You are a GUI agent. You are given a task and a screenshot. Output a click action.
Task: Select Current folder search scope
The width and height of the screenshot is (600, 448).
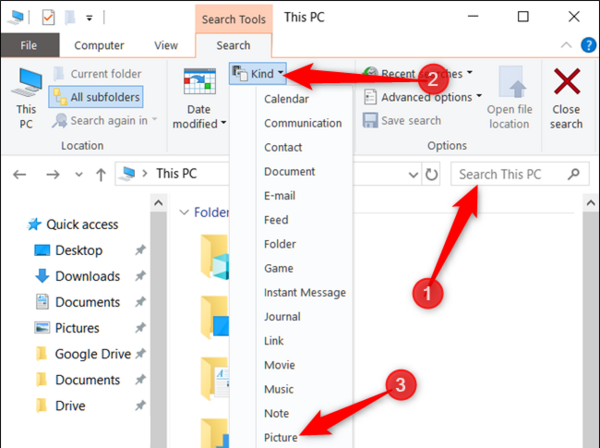[98, 73]
